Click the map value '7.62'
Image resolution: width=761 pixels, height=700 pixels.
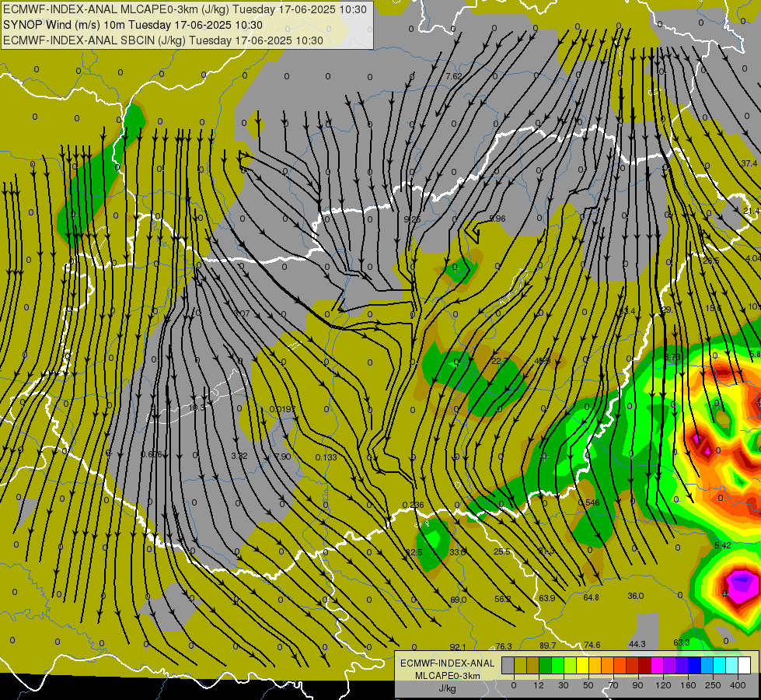pyautogui.click(x=454, y=76)
